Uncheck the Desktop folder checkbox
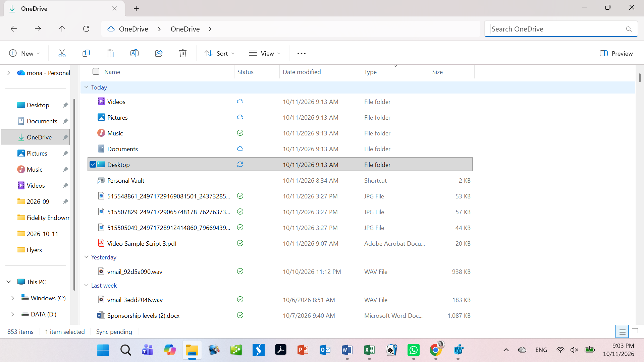Viewport: 644px width, 362px height. (x=93, y=164)
